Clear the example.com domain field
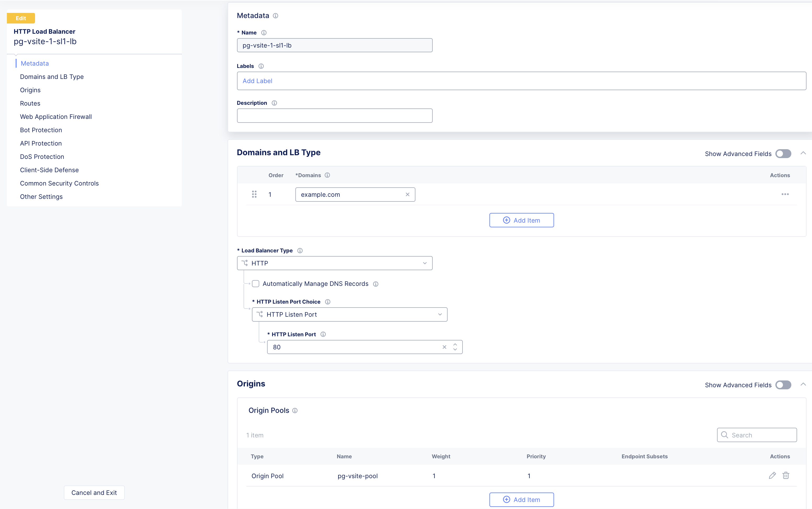 [x=407, y=194]
